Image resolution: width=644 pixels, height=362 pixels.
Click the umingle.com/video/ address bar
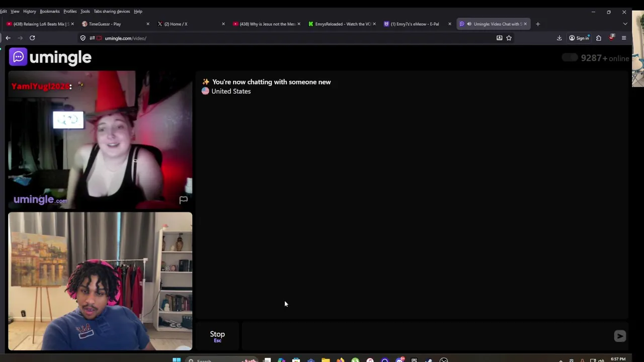tap(297, 38)
